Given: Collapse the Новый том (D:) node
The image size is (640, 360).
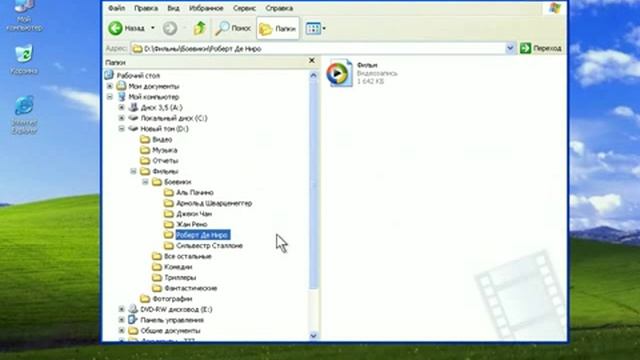Looking at the screenshot, I should point(122,129).
